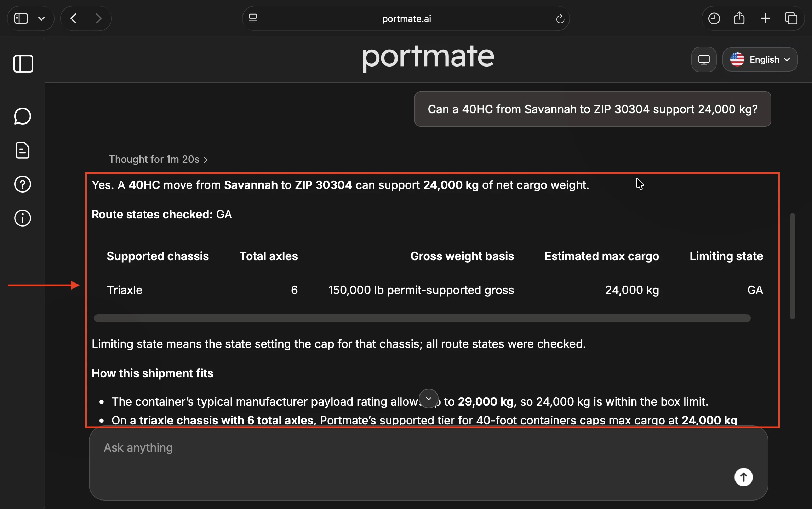Screen dimensions: 812x509
Task: Click the table horizontal scrollbar
Action: click(422, 318)
